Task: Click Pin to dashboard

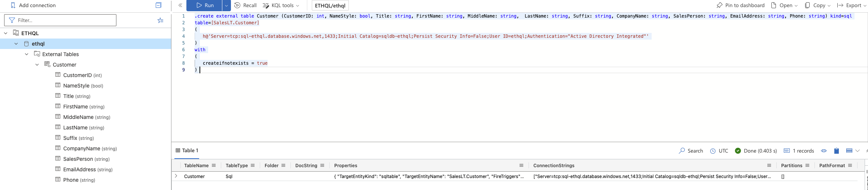Action: [740, 5]
